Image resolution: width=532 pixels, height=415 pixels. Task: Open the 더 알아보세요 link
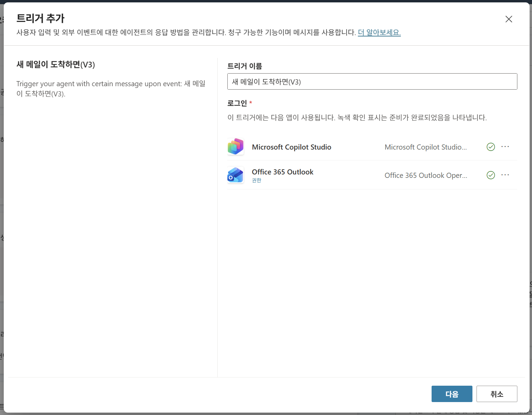379,32
